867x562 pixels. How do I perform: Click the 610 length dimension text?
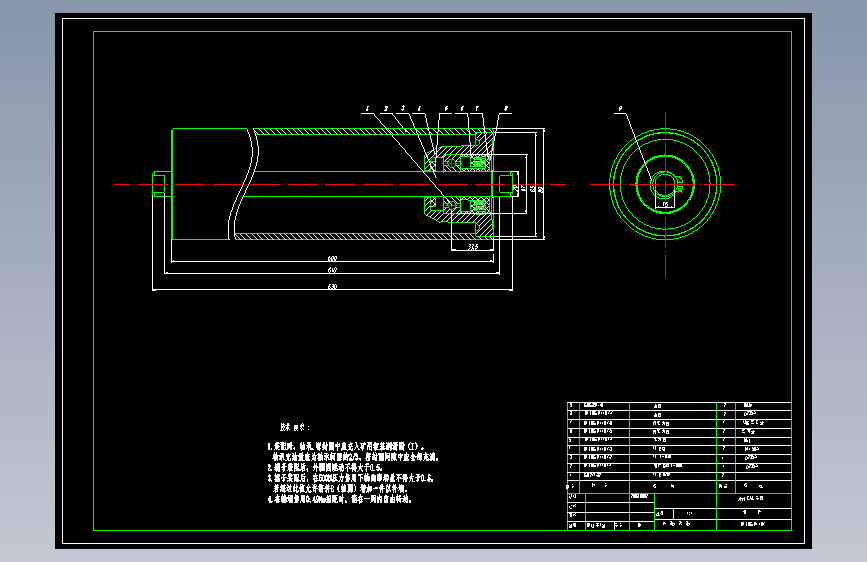pyautogui.click(x=332, y=270)
